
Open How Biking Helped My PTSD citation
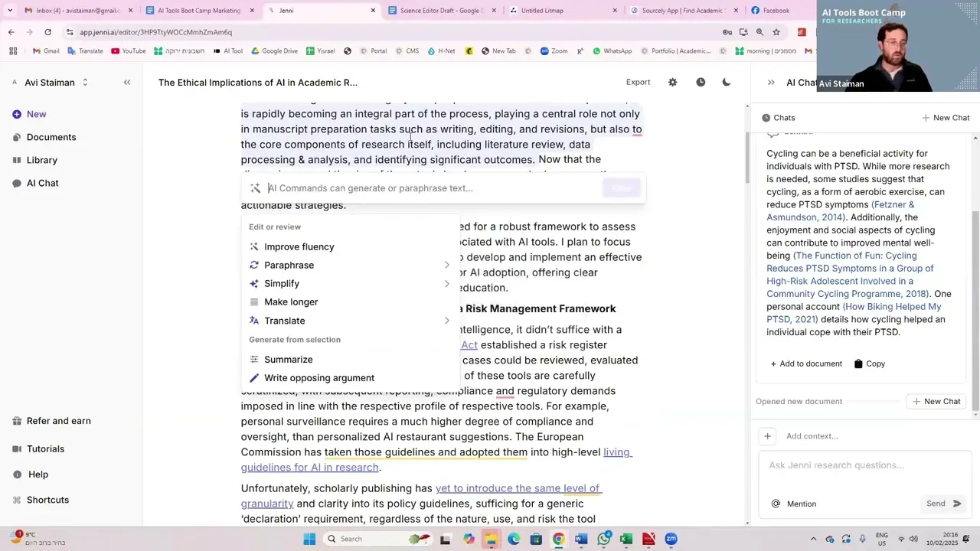tap(854, 313)
